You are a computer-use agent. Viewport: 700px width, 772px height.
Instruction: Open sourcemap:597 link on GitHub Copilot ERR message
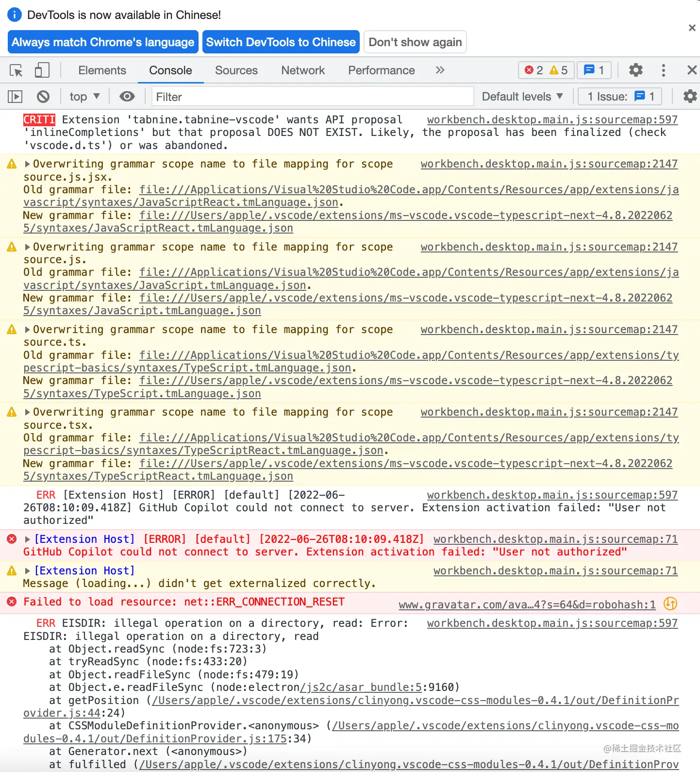pyautogui.click(x=552, y=495)
